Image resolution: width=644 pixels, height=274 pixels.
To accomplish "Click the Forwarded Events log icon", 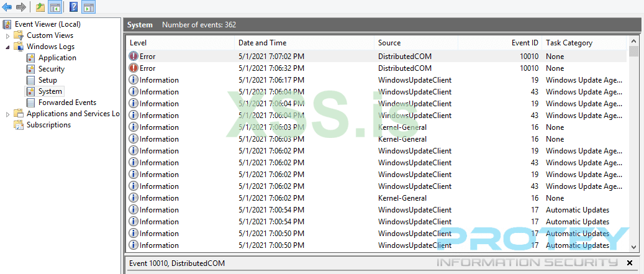I will pos(30,103).
